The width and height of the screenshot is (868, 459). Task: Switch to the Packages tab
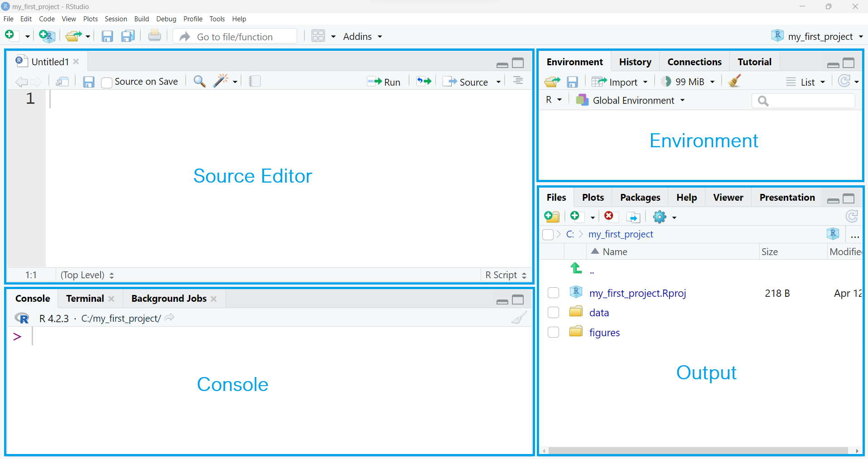[640, 198]
